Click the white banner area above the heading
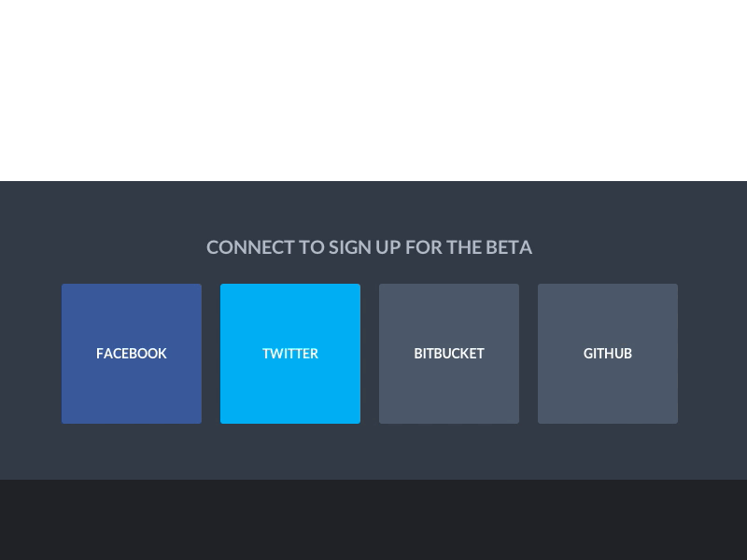747x560 pixels. point(373,89)
